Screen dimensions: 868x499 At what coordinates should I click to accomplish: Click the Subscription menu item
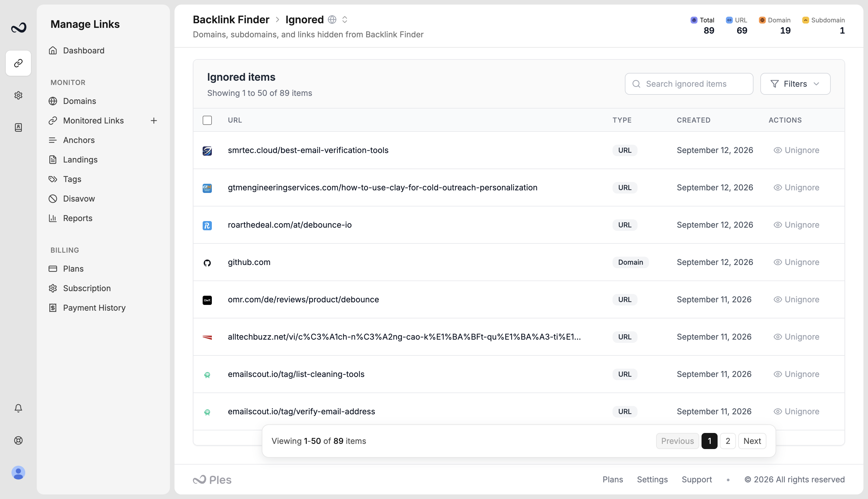click(x=80, y=288)
